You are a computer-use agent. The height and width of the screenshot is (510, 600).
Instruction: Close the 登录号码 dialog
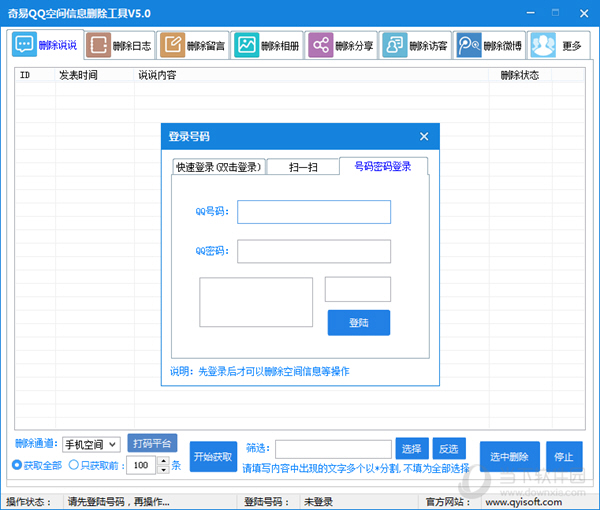tap(424, 136)
